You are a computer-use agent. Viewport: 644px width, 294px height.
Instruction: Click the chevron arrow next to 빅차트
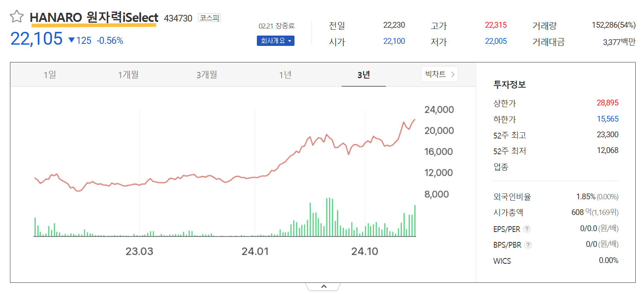453,74
